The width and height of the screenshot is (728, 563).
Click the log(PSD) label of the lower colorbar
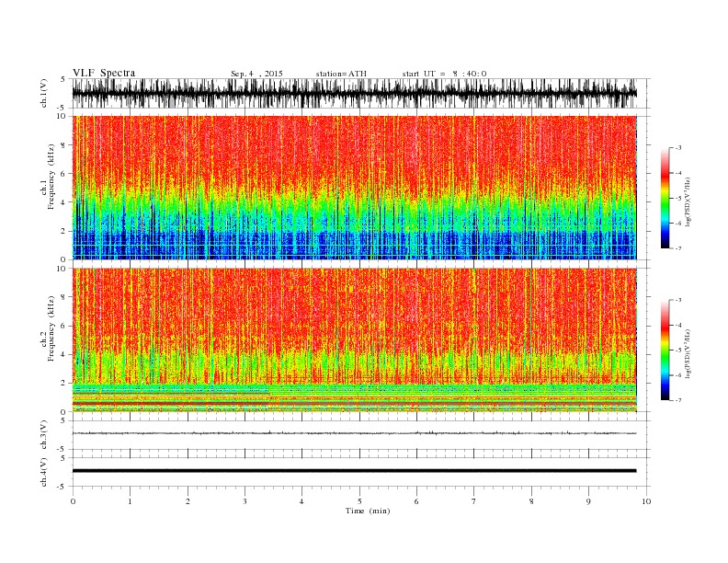point(688,353)
